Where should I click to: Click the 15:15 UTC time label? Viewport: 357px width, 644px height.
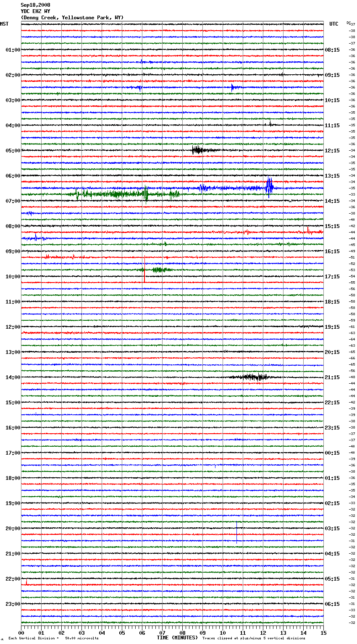[332, 226]
